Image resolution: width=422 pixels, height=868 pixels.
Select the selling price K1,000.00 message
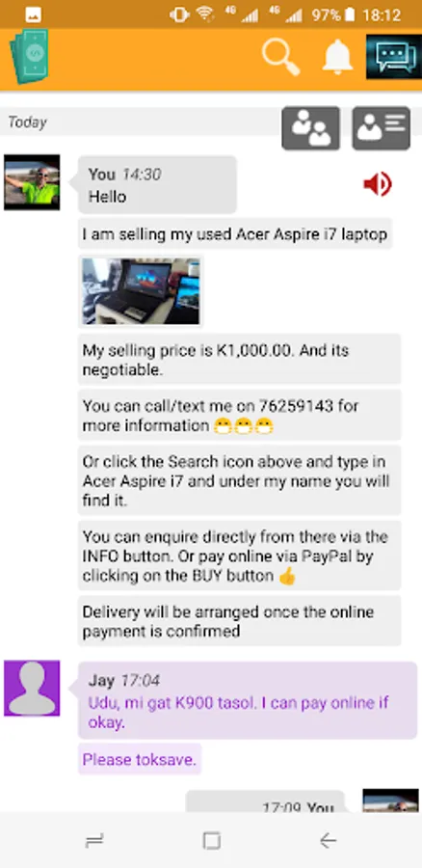point(239,360)
